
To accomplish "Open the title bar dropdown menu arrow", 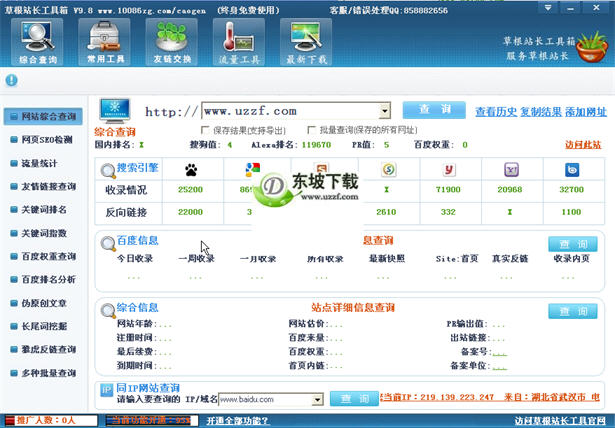I will click(548, 7).
